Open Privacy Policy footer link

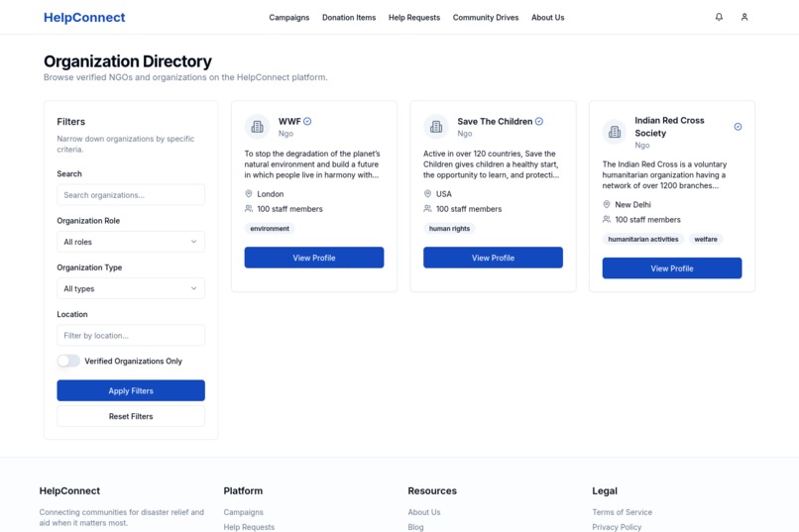tap(617, 527)
